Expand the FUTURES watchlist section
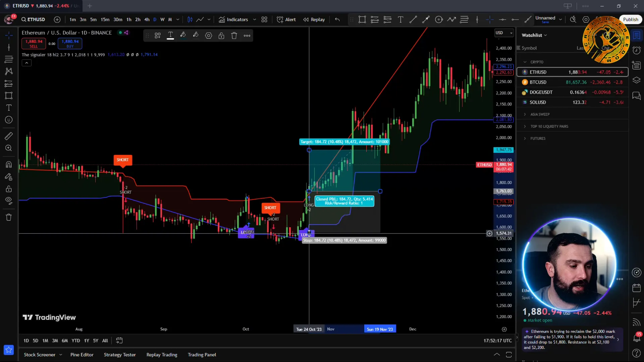 (525, 138)
